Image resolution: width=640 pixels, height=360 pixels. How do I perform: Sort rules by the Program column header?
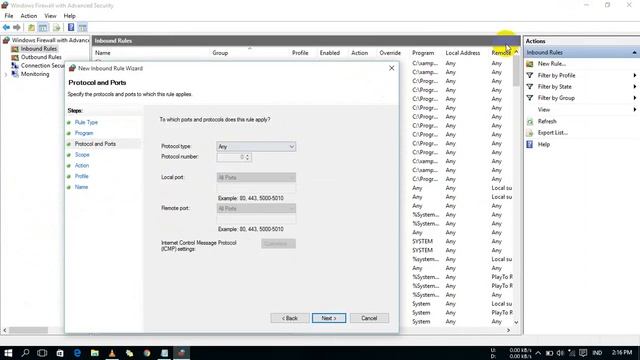[423, 53]
